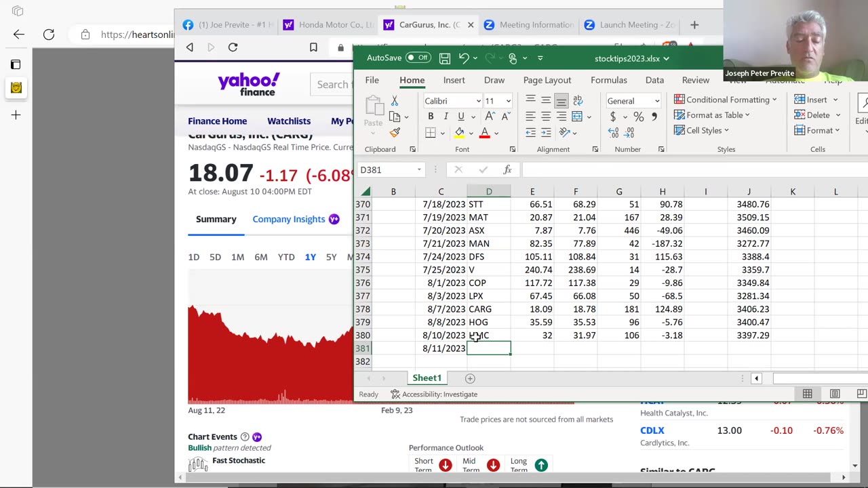Align text left
This screenshot has height=488, width=868.
click(530, 117)
